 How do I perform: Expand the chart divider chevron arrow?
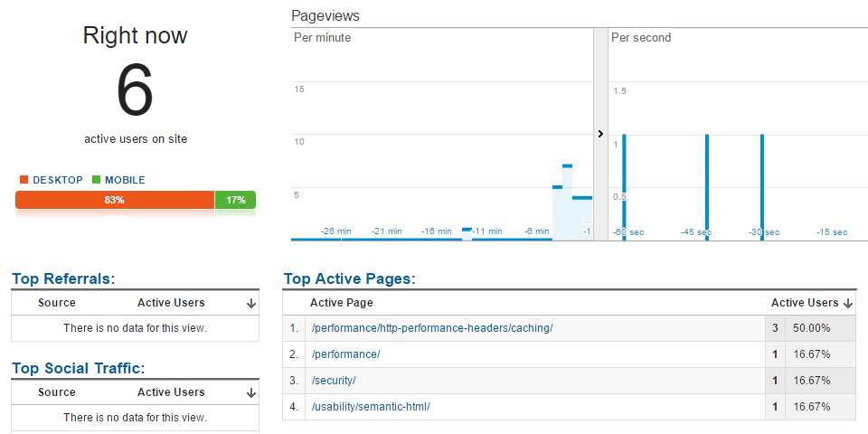coord(600,134)
